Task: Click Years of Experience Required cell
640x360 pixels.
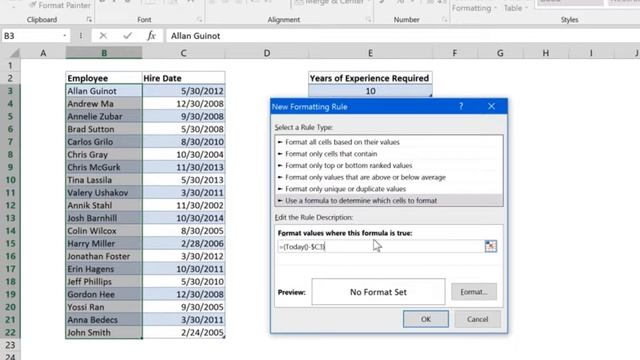Action: (x=370, y=78)
